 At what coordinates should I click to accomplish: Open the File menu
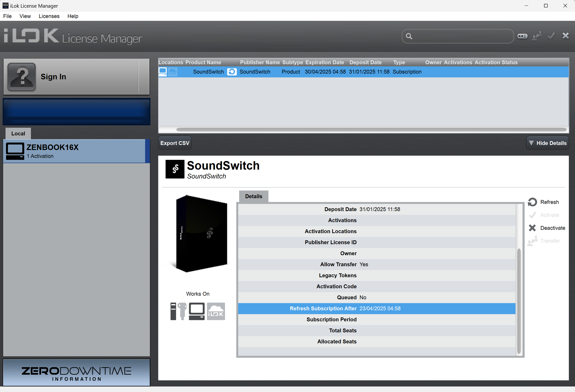coord(7,16)
